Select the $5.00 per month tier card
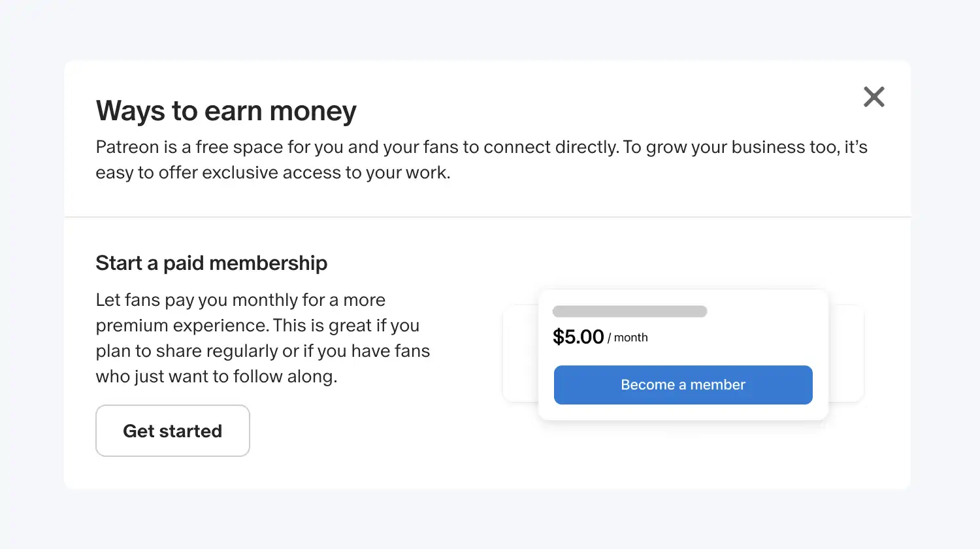 [683, 353]
